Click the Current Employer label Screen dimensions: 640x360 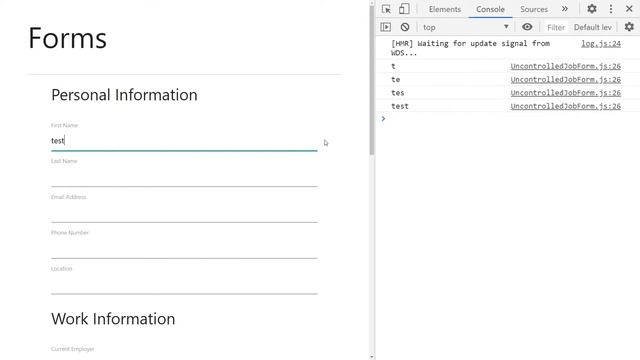click(x=73, y=349)
